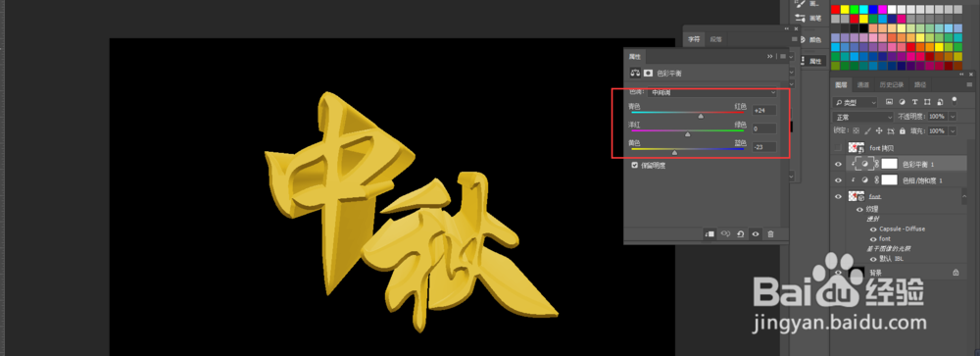The image size is (980, 356).
Task: Switch to the 通道 tab
Action: tap(863, 84)
